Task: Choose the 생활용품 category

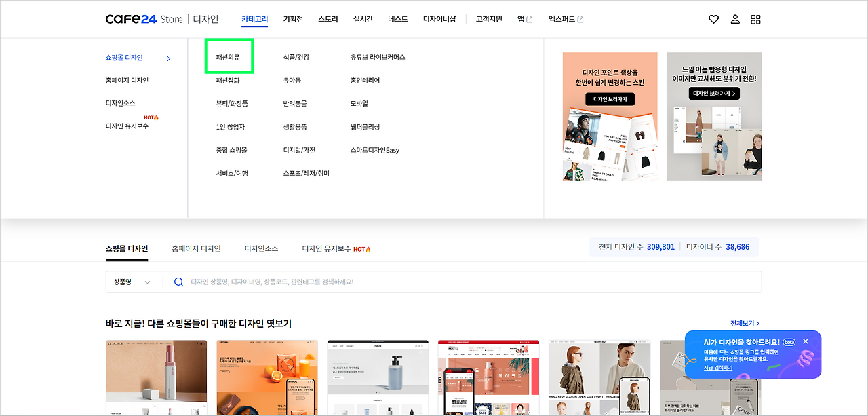Action: click(295, 127)
